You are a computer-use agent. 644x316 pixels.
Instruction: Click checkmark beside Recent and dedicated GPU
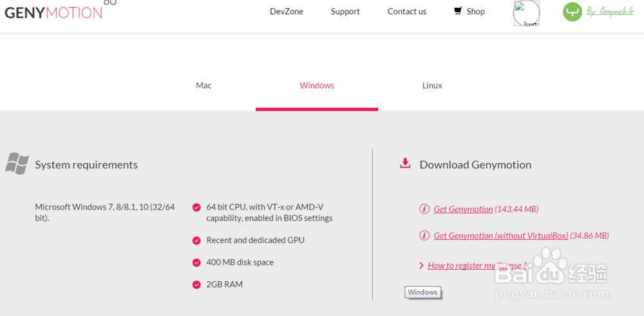tap(196, 241)
